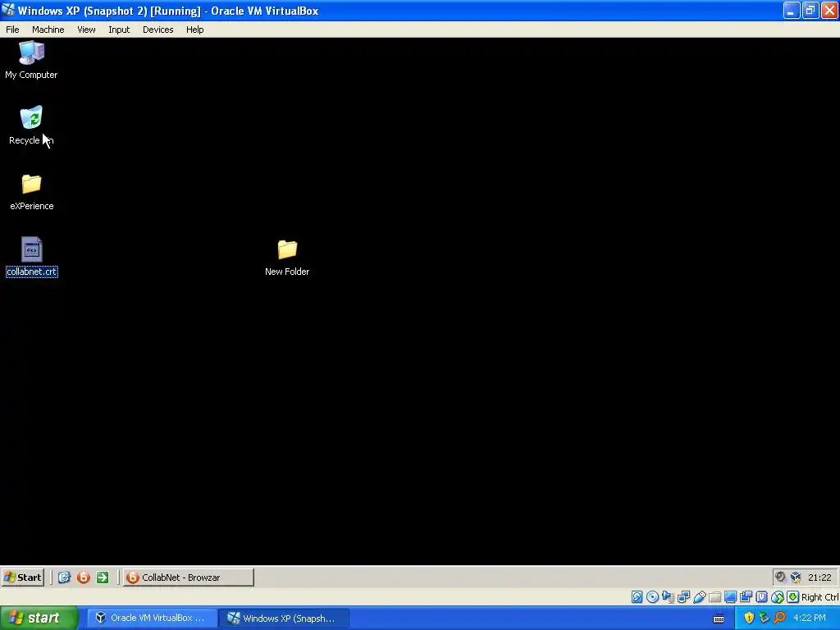Click the blue quick launch icon beside guest Start
The image size is (840, 630).
point(64,577)
